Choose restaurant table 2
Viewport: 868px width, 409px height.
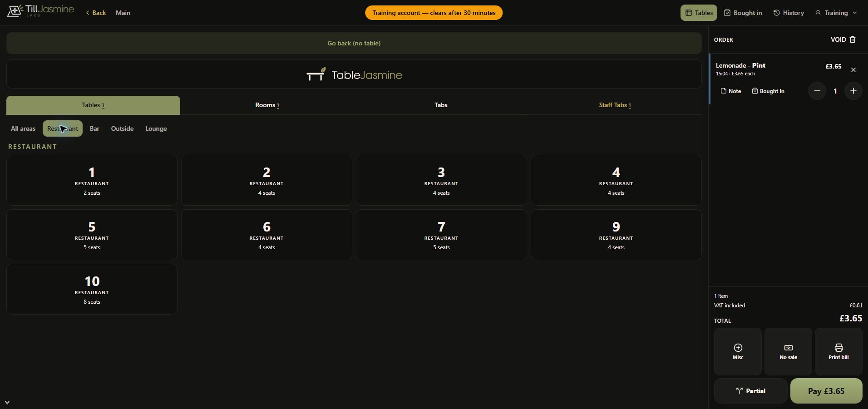(x=266, y=180)
